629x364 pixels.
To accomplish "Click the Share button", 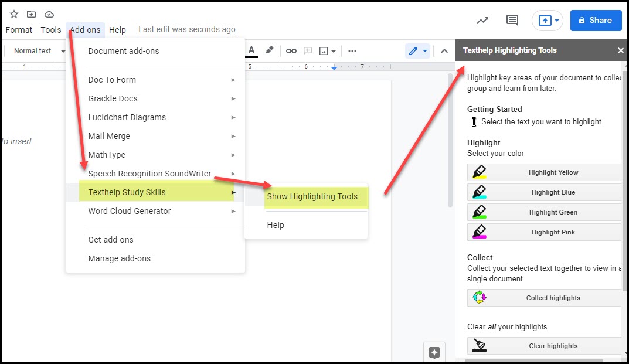I will [596, 21].
